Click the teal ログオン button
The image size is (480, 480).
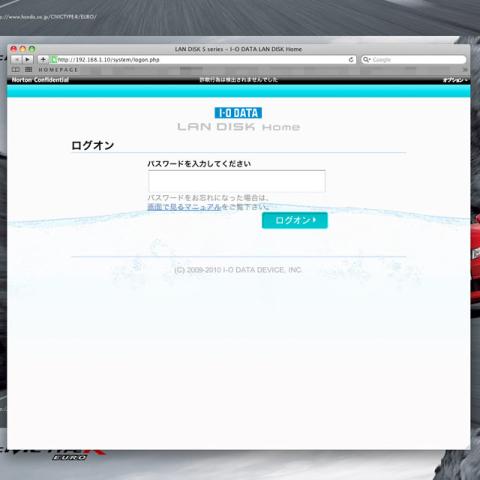click(x=295, y=220)
